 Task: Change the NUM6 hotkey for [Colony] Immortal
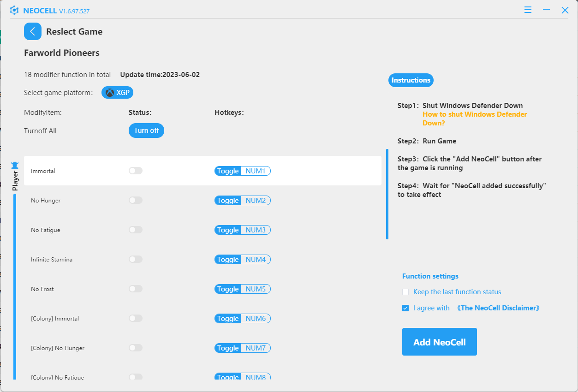coord(256,319)
